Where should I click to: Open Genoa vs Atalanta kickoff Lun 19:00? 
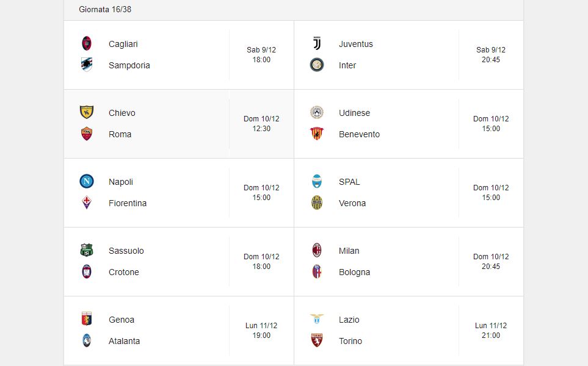click(x=261, y=331)
